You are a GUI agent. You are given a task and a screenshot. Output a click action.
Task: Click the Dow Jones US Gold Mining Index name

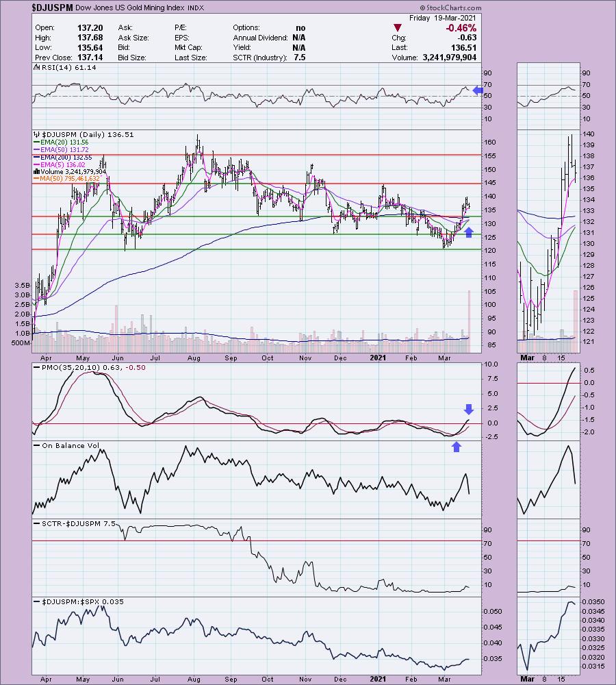[x=130, y=8]
